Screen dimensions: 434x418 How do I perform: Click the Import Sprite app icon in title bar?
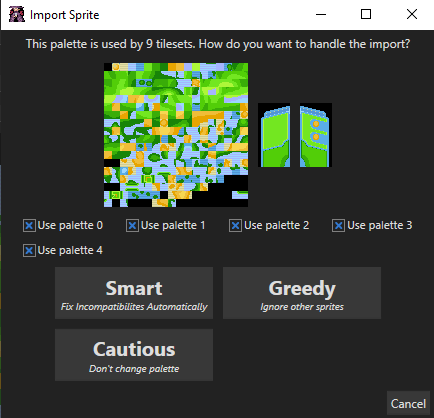[17, 15]
